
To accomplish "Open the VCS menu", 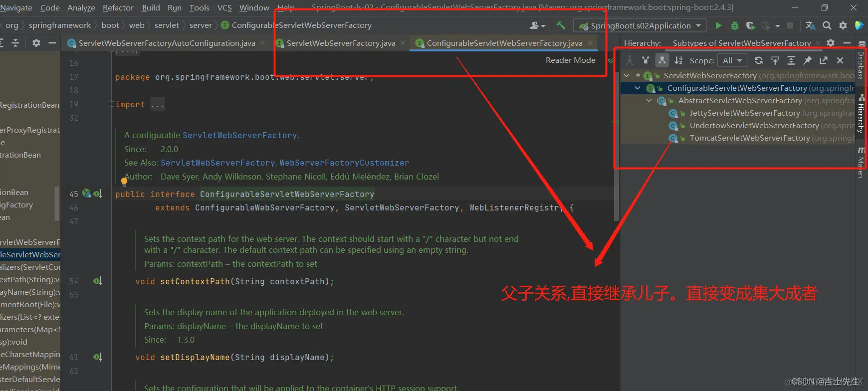I will click(x=224, y=7).
